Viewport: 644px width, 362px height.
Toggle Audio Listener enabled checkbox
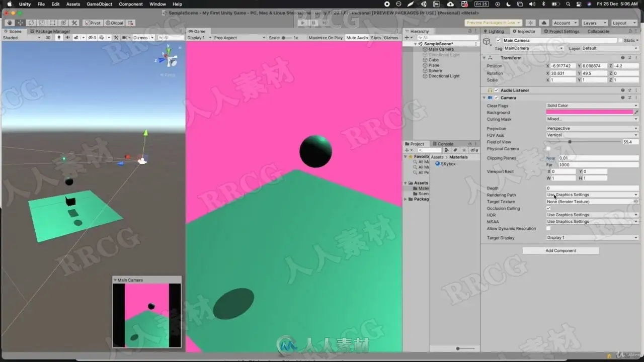496,90
